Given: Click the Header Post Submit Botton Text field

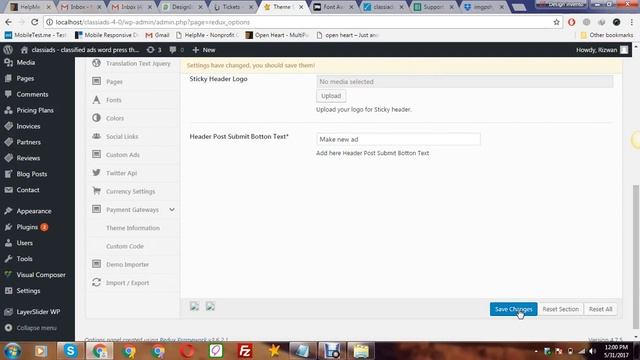Looking at the screenshot, I should (x=398, y=139).
